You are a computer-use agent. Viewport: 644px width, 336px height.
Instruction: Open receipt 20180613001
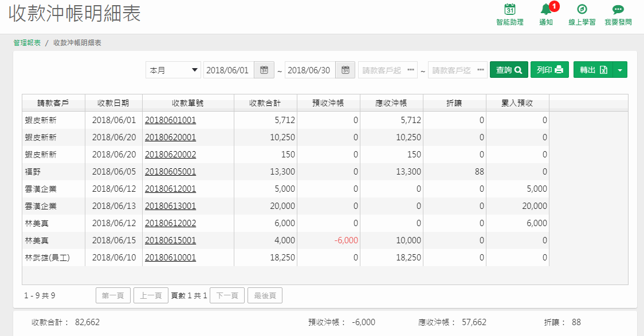point(170,207)
